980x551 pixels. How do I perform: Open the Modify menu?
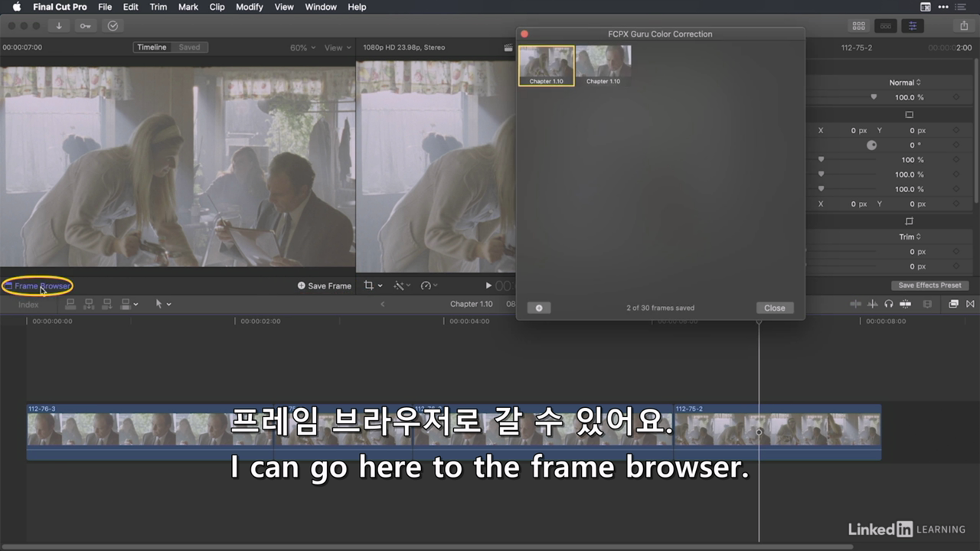(x=250, y=7)
